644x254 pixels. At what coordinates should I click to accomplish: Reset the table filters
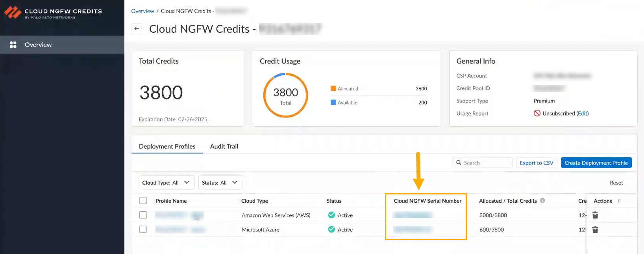point(616,183)
